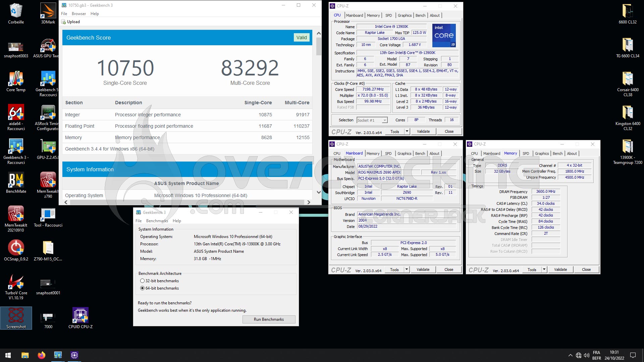Screen dimensions: 644x362
Task: Open the Browser menu in Geekbench results window
Action: point(79,14)
